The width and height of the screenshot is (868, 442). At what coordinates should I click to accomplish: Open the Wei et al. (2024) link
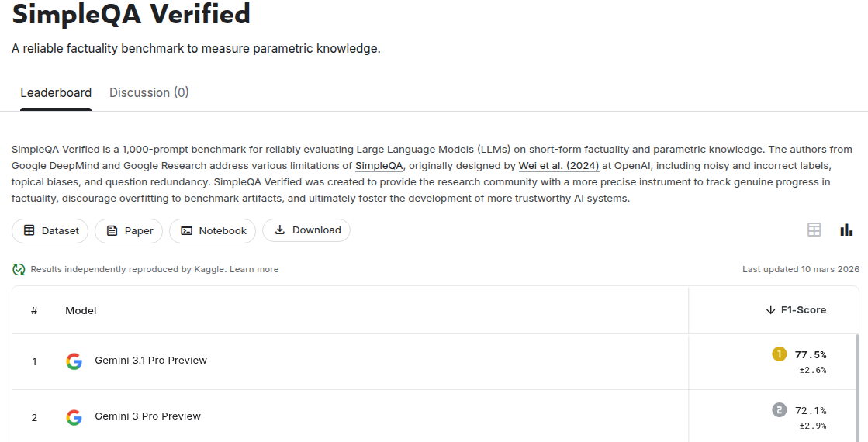tap(558, 165)
